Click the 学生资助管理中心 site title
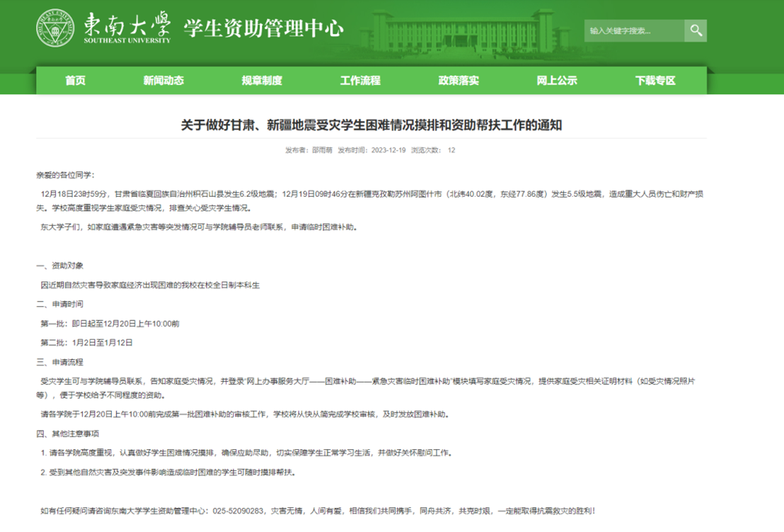 point(264,28)
